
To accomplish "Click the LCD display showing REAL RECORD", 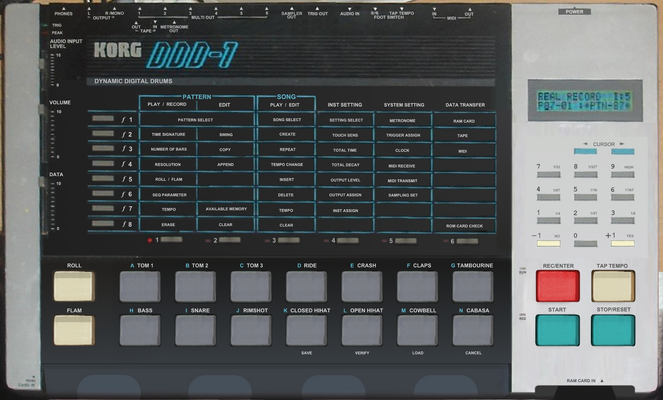I will click(585, 101).
